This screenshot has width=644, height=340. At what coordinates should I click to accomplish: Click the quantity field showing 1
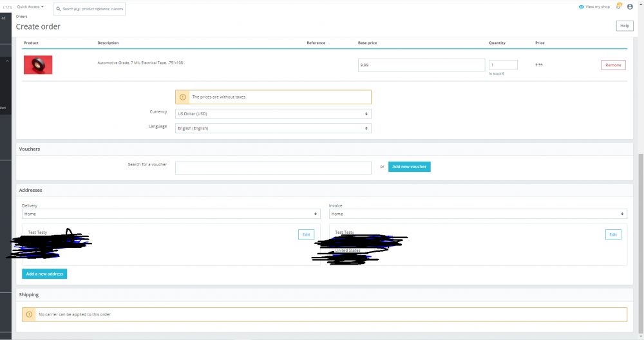(503, 65)
